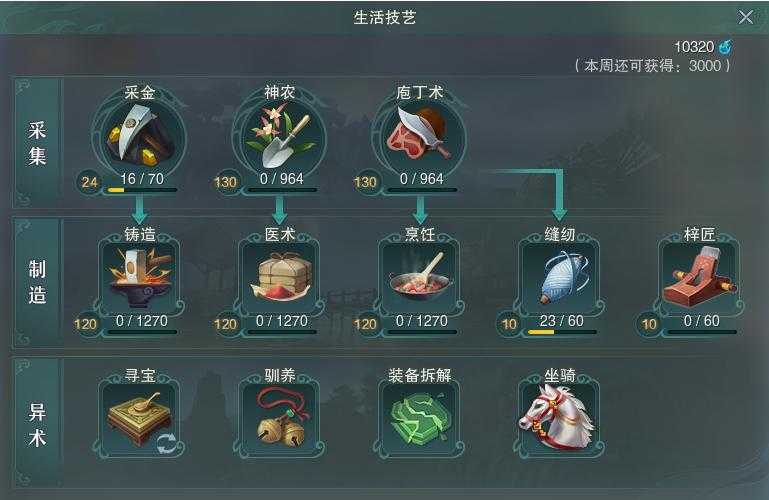This screenshot has height=500, width=769.
Task: Switch to the 制造 category tab
Action: pyautogui.click(x=37, y=282)
